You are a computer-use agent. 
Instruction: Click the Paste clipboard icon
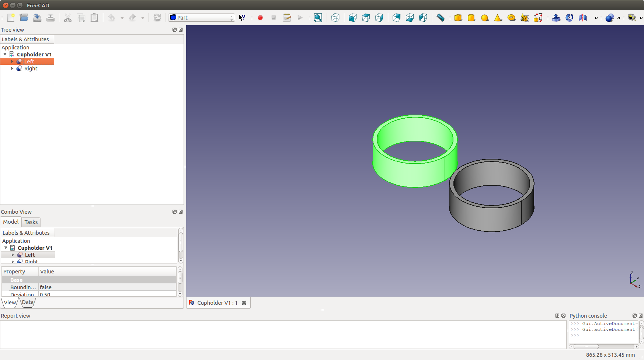coord(94,18)
